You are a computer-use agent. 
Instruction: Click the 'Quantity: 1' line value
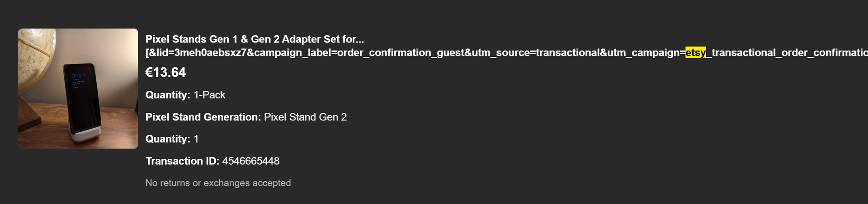pyautogui.click(x=196, y=139)
